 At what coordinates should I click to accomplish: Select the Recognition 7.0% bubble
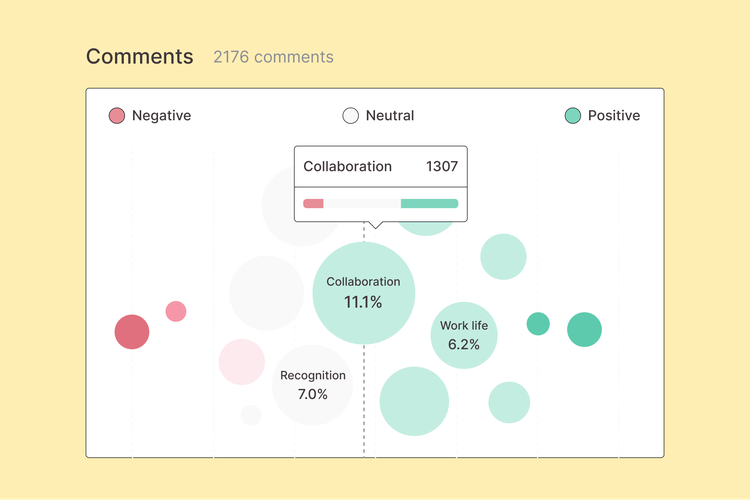coord(312,385)
